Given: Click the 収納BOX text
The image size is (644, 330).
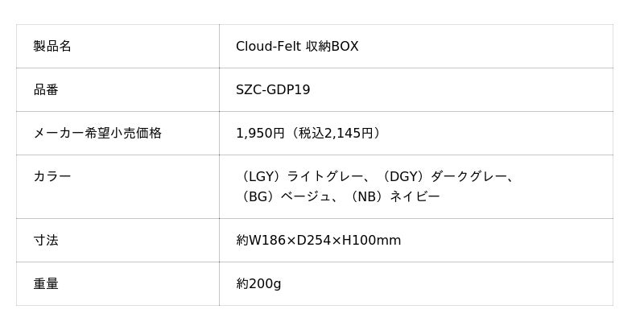Looking at the screenshot, I should coord(332,47).
